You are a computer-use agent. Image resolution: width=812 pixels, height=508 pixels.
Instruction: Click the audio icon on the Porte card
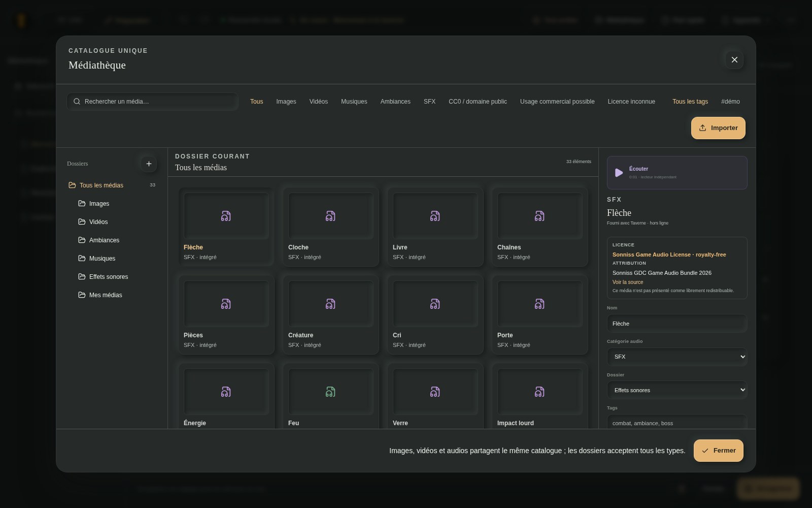coord(539,304)
